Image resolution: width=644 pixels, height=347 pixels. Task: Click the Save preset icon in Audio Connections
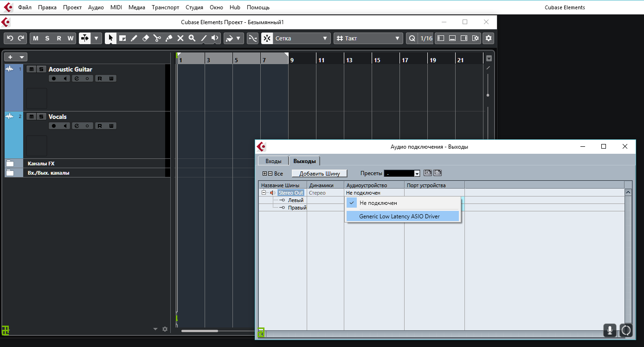(x=428, y=173)
